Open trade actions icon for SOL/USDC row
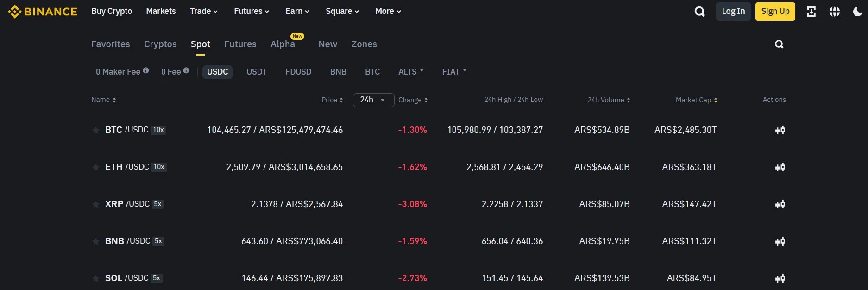The height and width of the screenshot is (290, 868). pos(780,278)
